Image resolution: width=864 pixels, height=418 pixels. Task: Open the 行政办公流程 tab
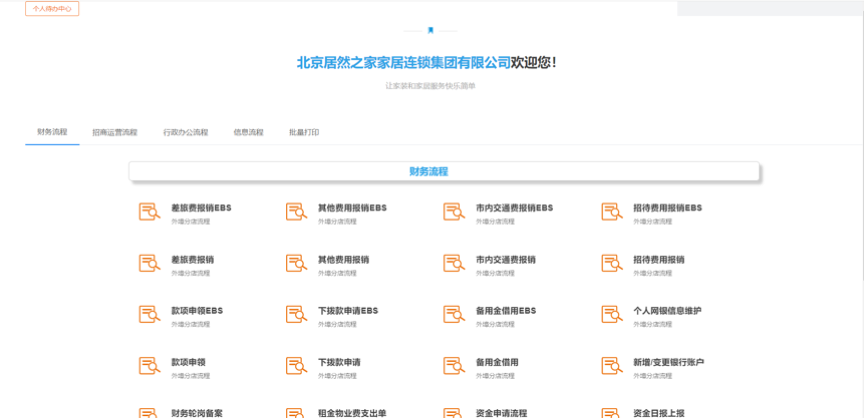tap(186, 132)
